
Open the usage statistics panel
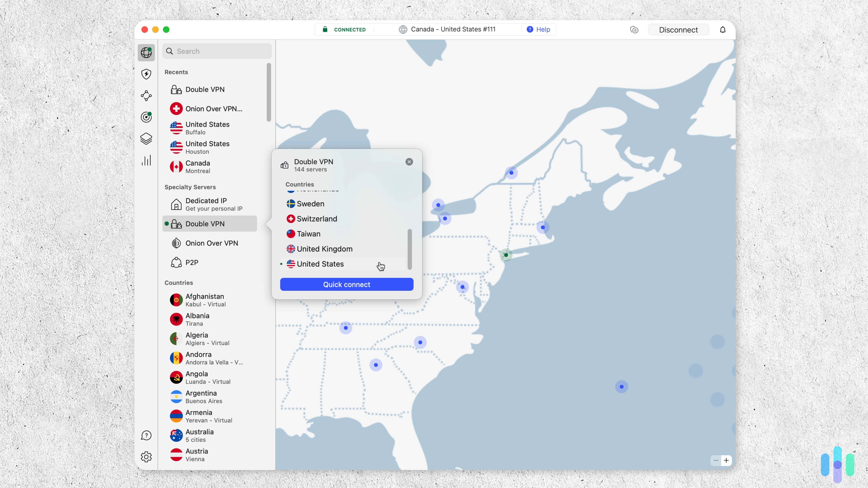(x=146, y=160)
